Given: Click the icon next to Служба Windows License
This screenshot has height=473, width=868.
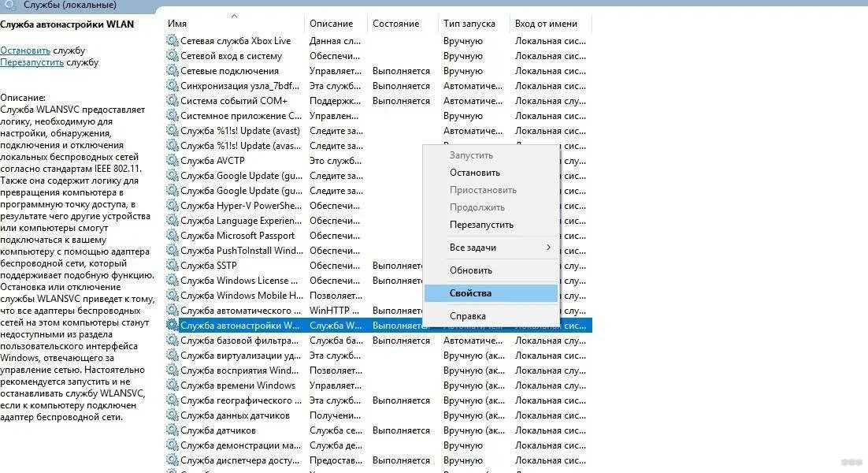Looking at the screenshot, I should pyautogui.click(x=171, y=281).
